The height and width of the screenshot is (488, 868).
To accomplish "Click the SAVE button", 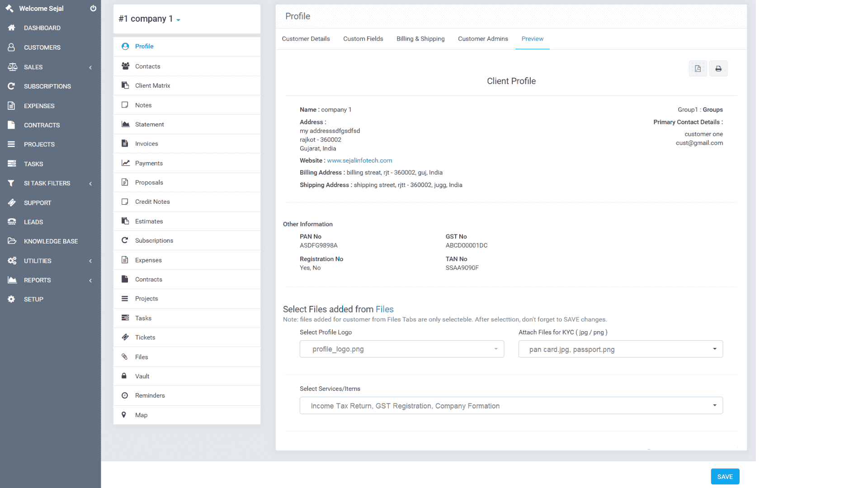I will point(725,476).
